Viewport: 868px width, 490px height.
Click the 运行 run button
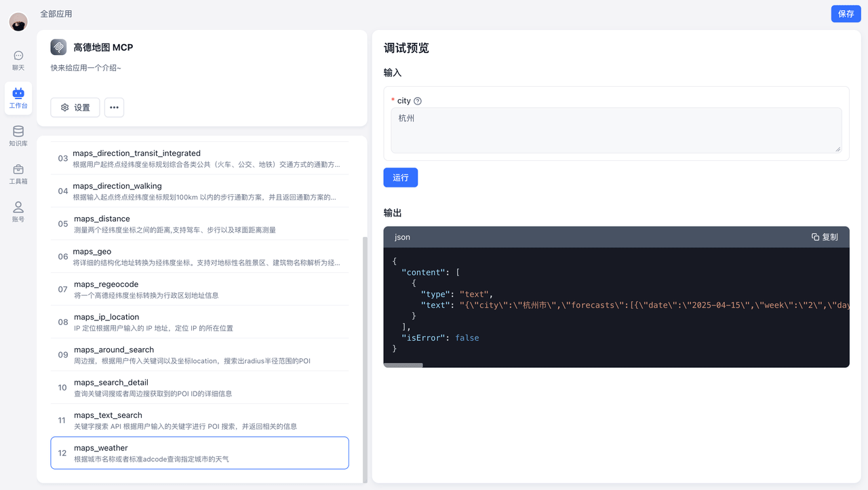pos(400,177)
